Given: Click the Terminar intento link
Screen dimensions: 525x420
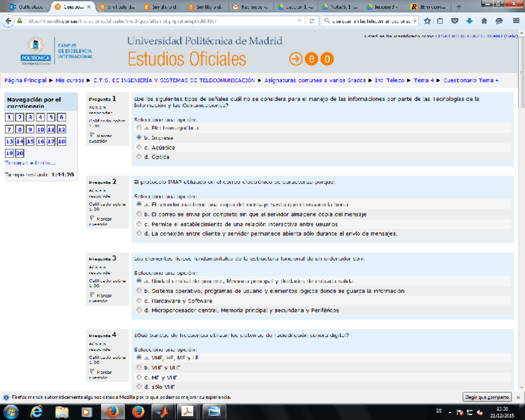Looking at the screenshot, I should 30,163.
